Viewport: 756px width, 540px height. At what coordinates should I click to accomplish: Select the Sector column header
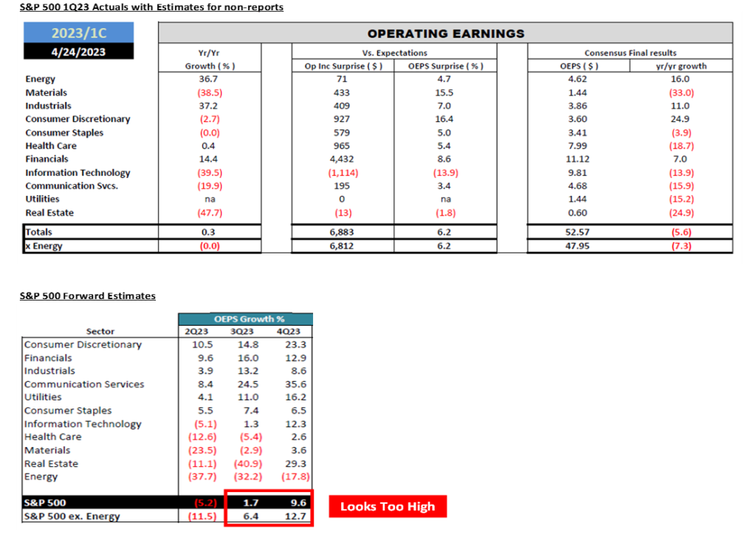(x=100, y=332)
